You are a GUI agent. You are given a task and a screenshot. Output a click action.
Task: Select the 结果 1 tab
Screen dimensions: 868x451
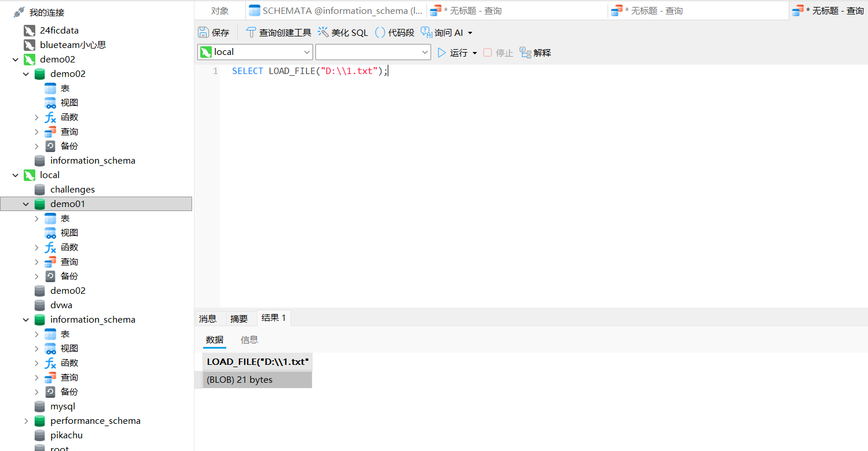(274, 318)
